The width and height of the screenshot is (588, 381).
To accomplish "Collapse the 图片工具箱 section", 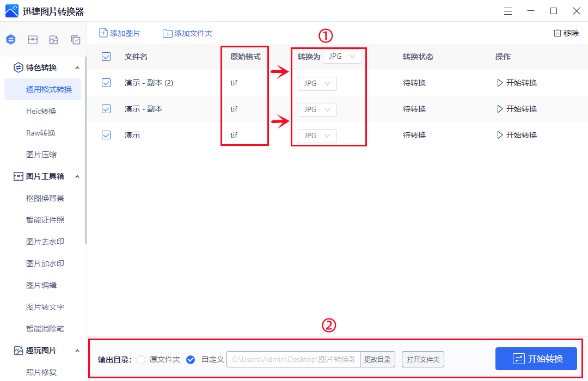I will [x=77, y=176].
